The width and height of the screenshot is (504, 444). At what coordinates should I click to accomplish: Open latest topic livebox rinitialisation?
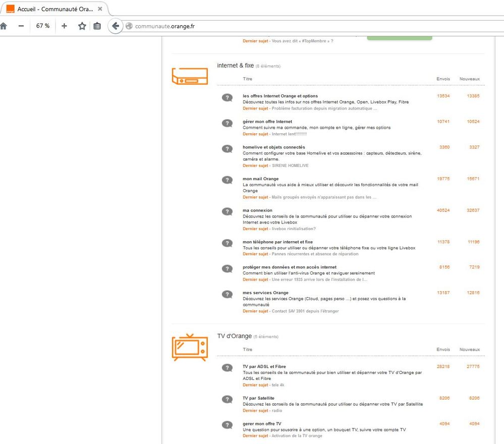point(294,229)
